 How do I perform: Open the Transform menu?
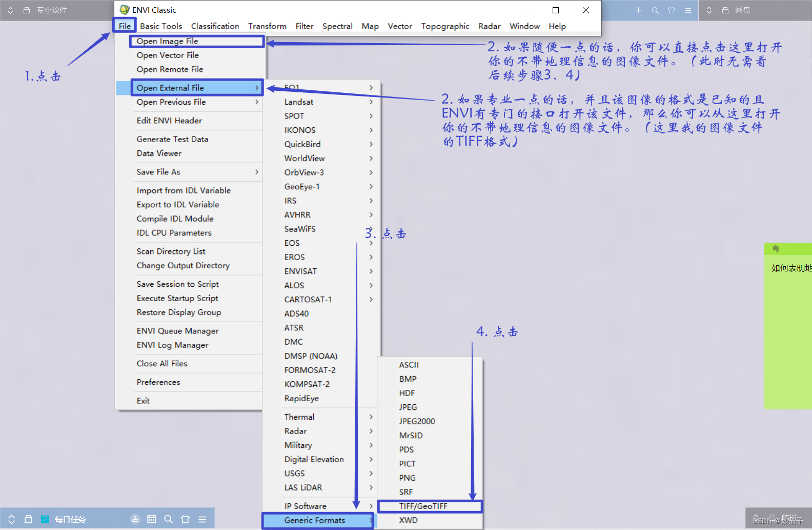point(268,26)
